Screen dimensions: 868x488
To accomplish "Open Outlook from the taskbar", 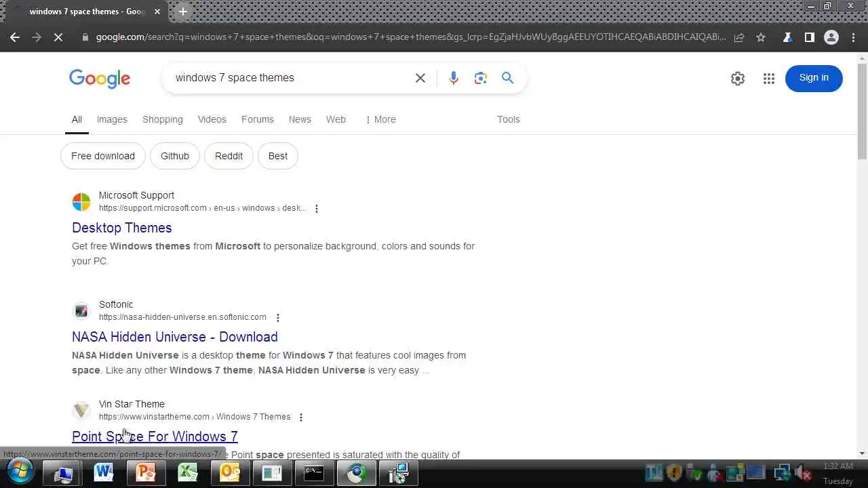I will pos(230,472).
